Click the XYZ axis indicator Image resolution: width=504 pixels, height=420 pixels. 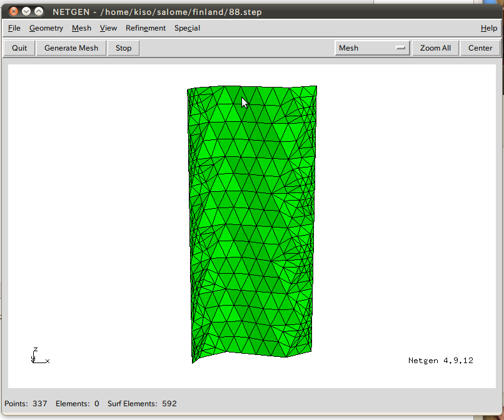(x=40, y=356)
